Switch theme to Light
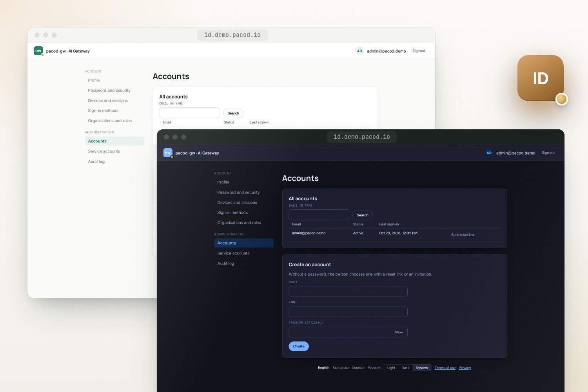The height and width of the screenshot is (392, 588). click(391, 368)
